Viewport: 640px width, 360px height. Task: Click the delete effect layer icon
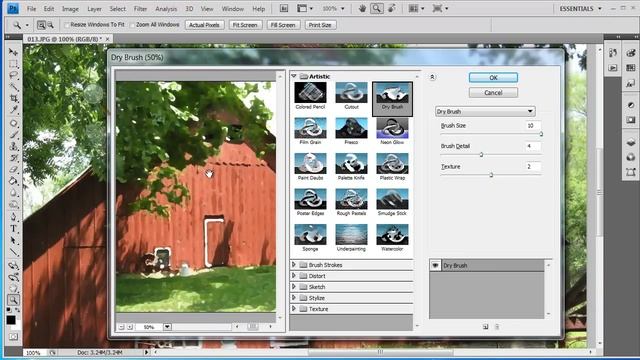click(497, 327)
